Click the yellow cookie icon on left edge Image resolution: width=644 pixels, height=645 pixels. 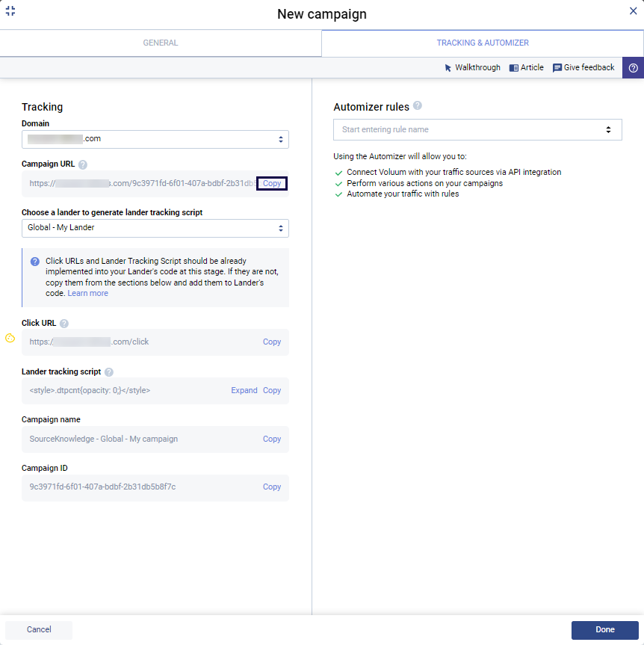click(10, 338)
